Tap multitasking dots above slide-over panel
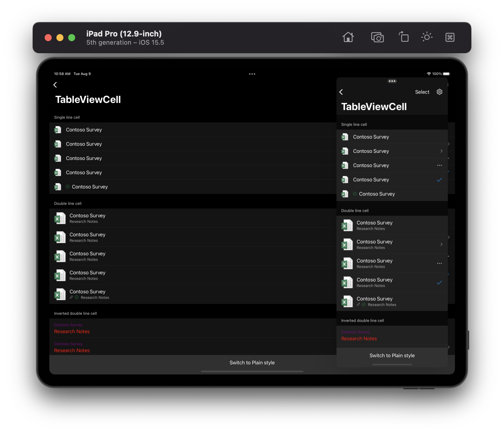This screenshot has width=504, height=435. (x=392, y=81)
